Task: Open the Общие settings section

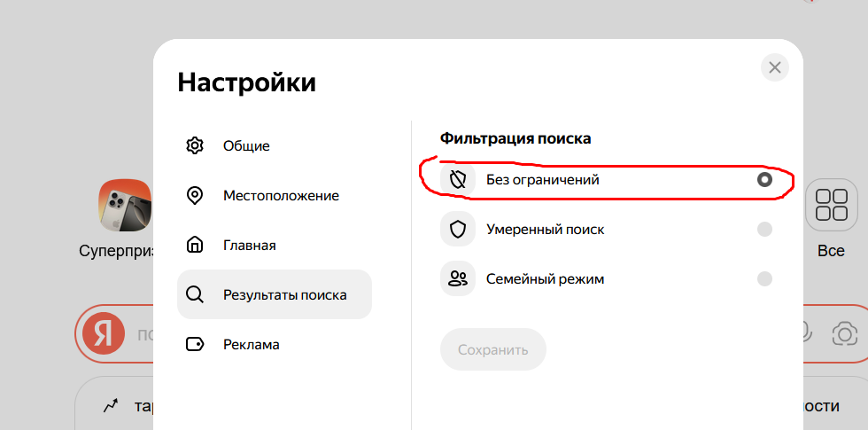Action: pos(275,145)
